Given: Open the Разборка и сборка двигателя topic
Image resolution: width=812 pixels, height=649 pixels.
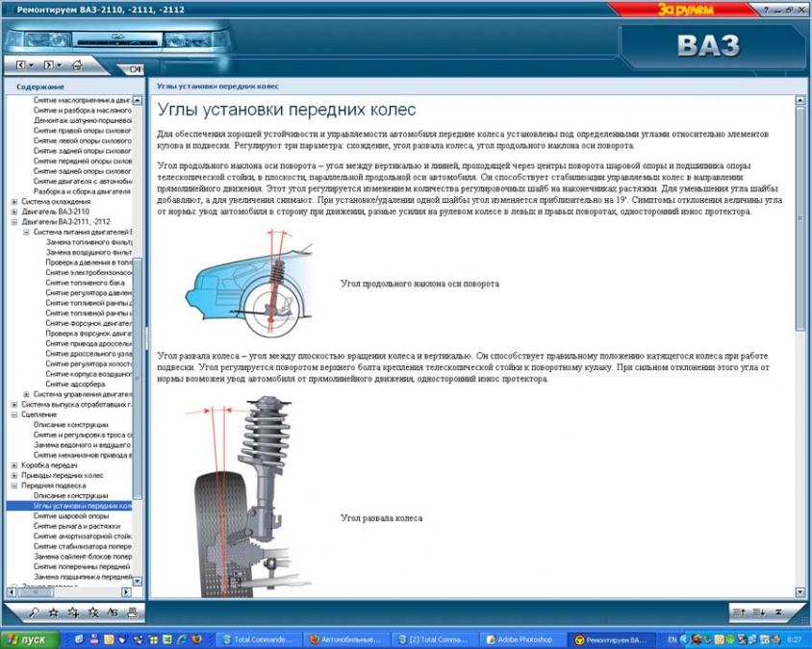Looking at the screenshot, I should click(82, 191).
